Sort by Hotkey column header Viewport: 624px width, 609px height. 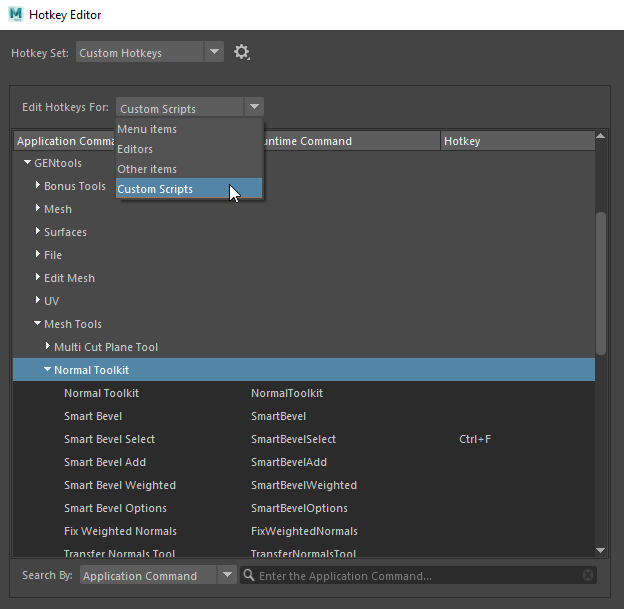click(518, 141)
